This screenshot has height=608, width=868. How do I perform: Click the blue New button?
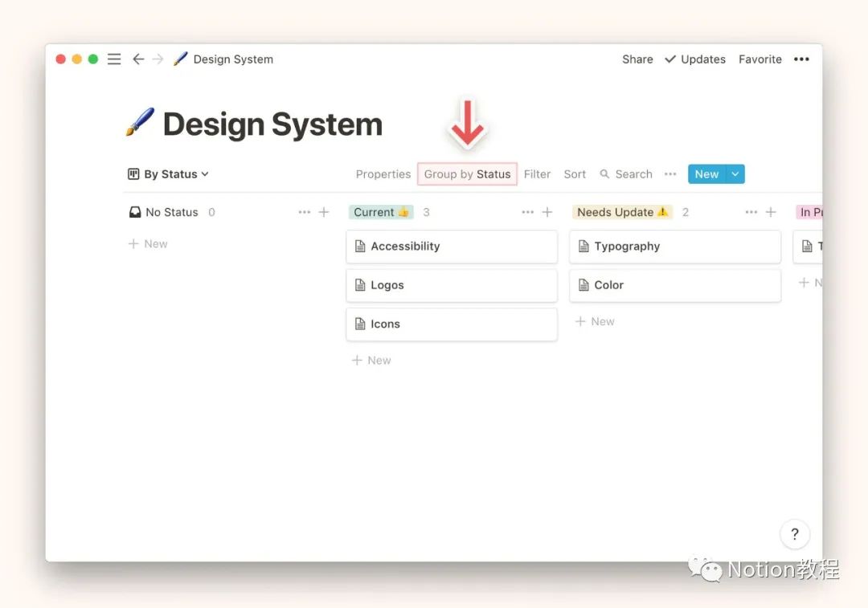tap(706, 174)
